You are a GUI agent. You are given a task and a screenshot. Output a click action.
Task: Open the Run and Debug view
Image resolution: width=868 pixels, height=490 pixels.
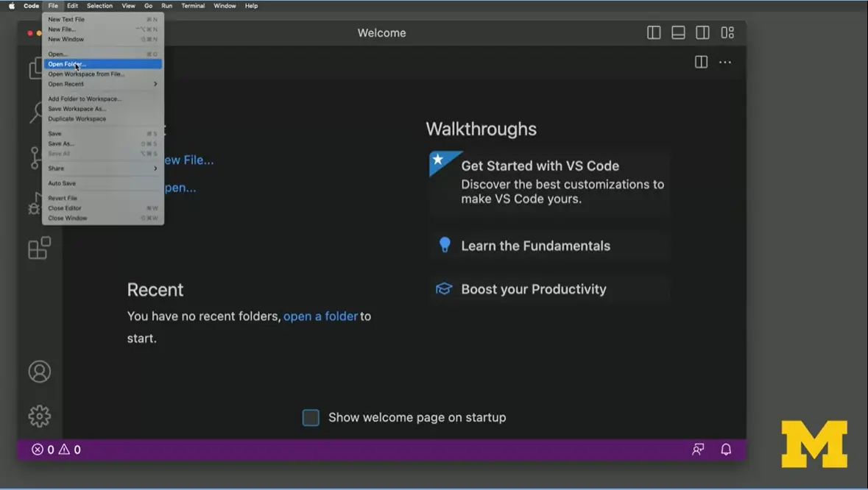pos(39,203)
